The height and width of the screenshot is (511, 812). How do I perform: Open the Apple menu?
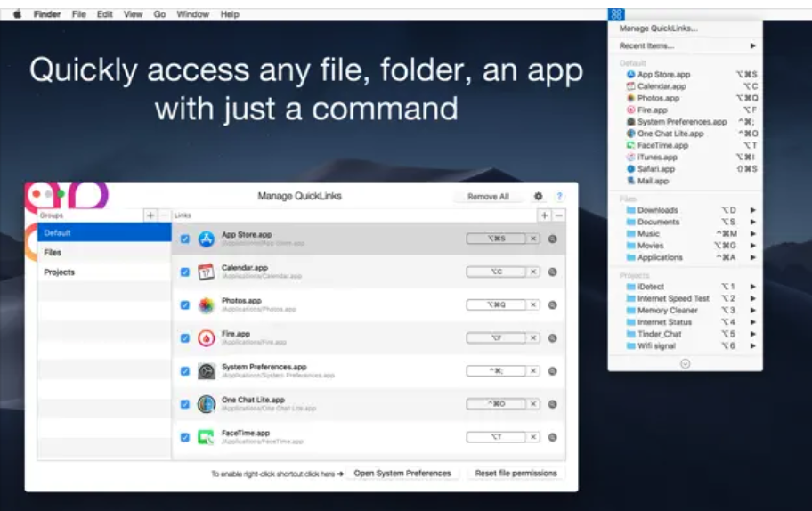[17, 14]
